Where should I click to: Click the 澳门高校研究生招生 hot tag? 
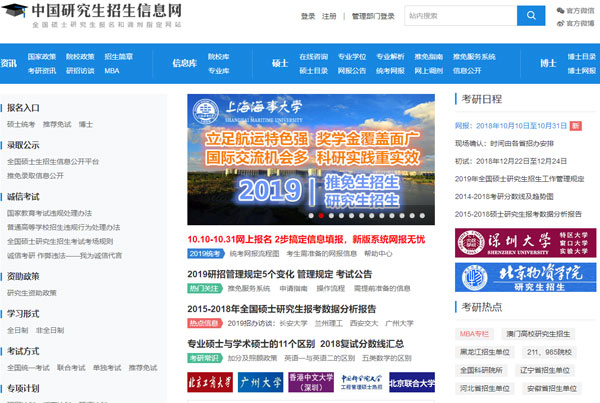[x=538, y=334]
